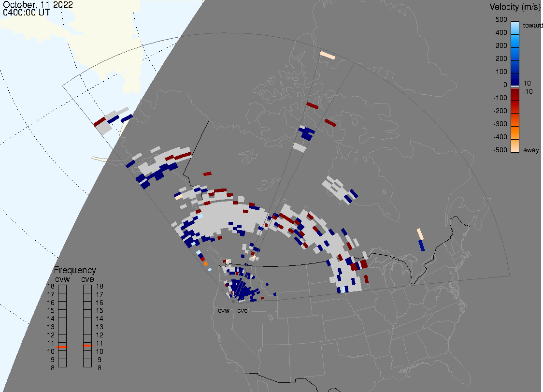Click the -200 value on the velocity scale
This screenshot has height=392, width=543.
(500, 111)
